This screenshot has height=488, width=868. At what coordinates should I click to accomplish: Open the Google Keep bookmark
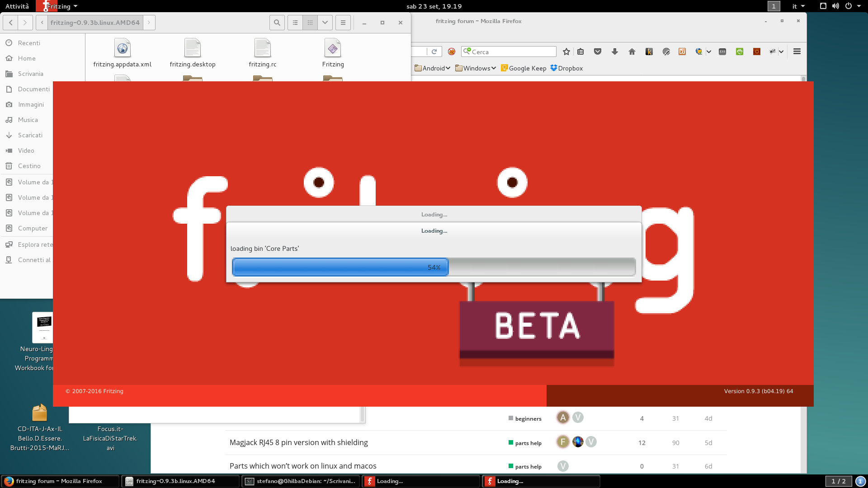tap(523, 68)
